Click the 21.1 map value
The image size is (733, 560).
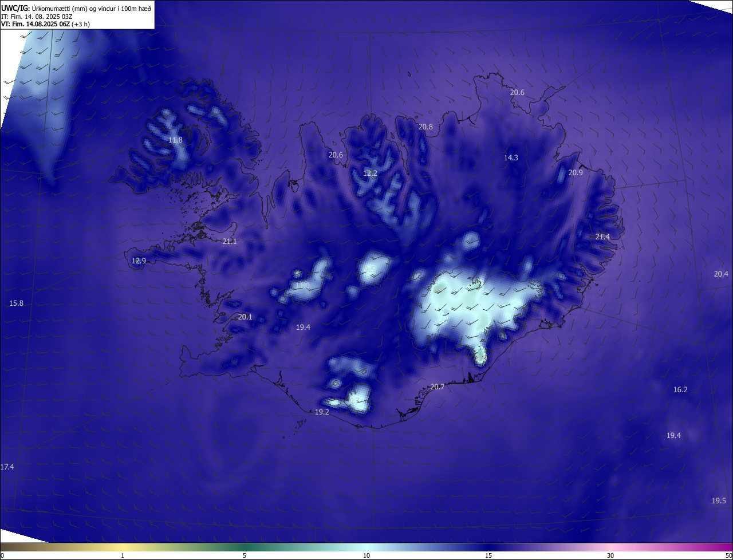pyautogui.click(x=229, y=242)
